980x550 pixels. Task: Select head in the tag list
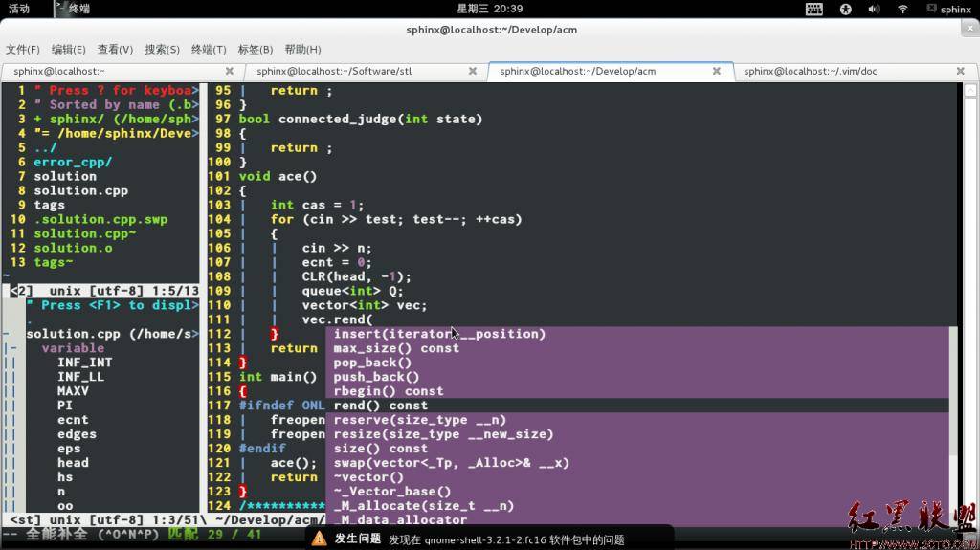point(73,463)
